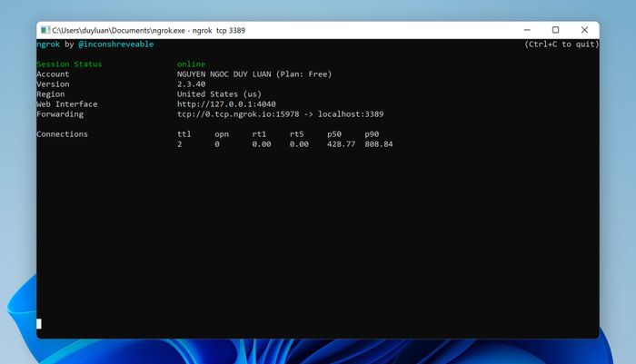Maximize the ngrok console window

tap(556, 30)
